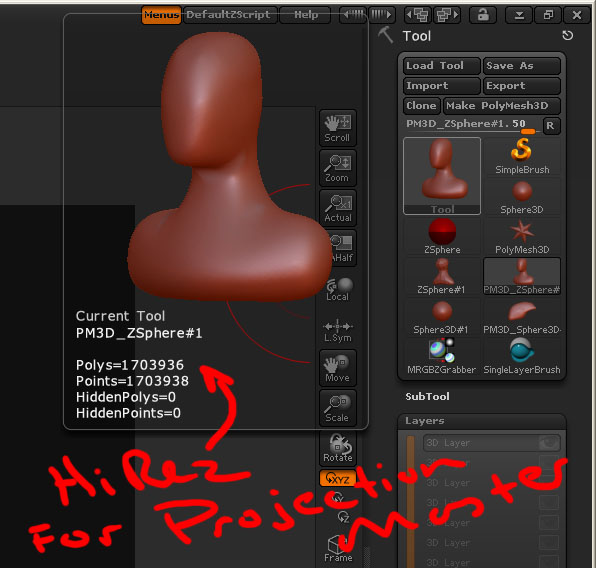Click the lock interface icon
This screenshot has width=596, height=568.
click(483, 15)
